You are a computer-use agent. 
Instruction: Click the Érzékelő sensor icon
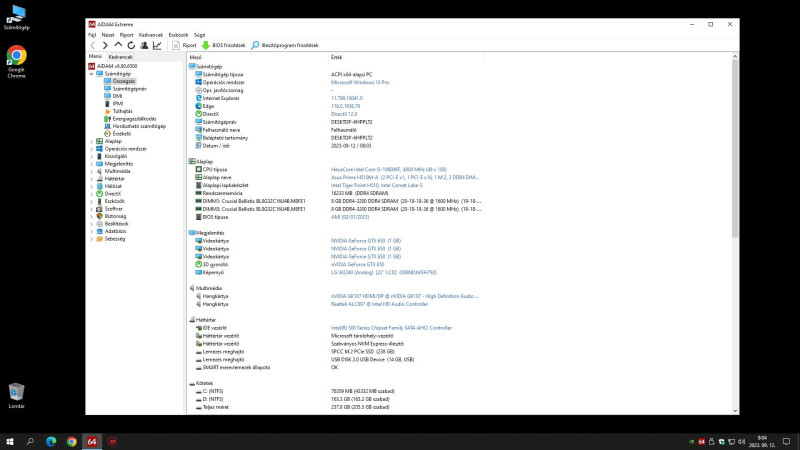[107, 134]
